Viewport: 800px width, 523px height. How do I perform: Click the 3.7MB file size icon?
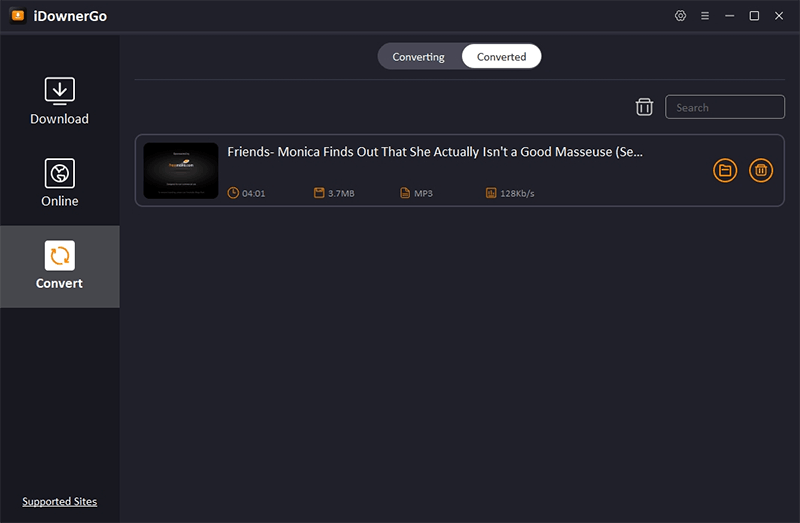pos(320,193)
